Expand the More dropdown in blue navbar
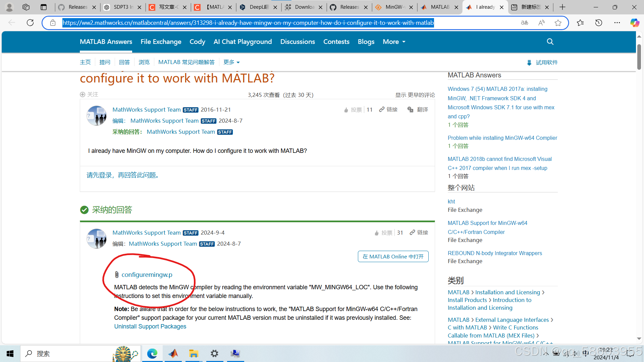This screenshot has height=362, width=644. pos(394,42)
